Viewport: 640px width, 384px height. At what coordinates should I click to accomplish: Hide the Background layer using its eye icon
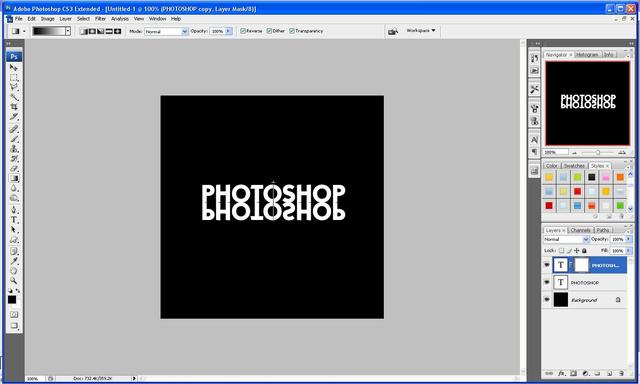coord(547,300)
